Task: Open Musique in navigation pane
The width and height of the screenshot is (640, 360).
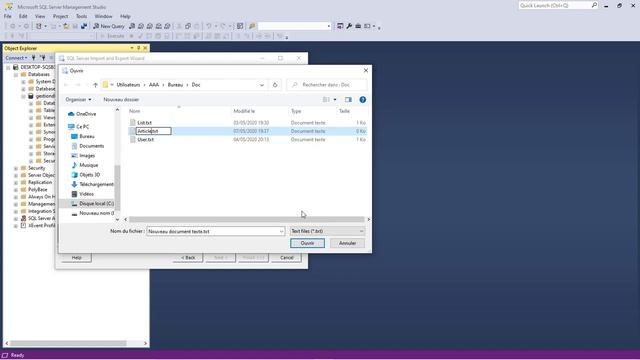Action: [x=85, y=165]
